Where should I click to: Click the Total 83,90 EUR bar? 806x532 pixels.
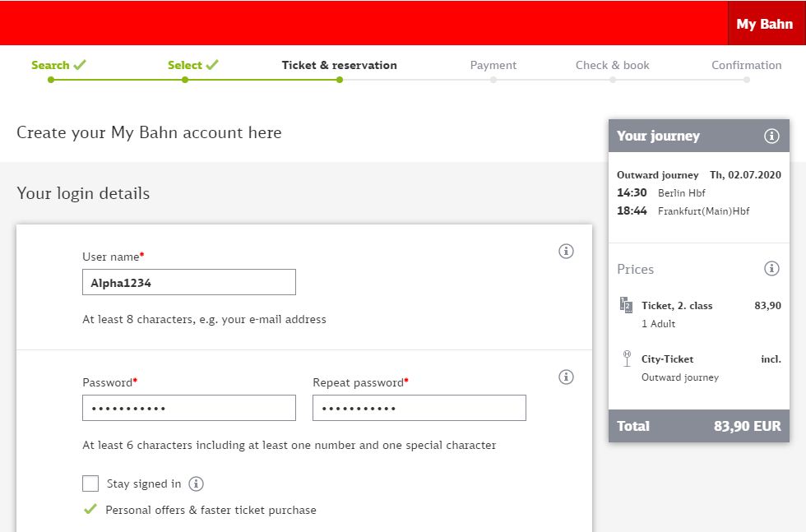coord(698,426)
